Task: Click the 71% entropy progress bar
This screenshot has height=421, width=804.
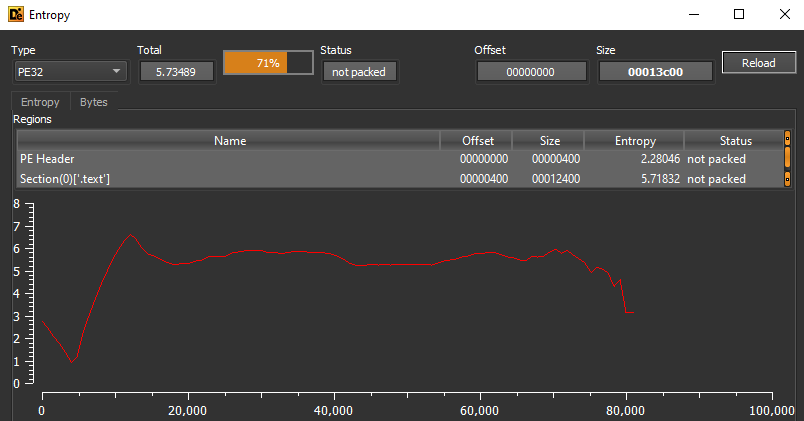Action: pyautogui.click(x=268, y=63)
